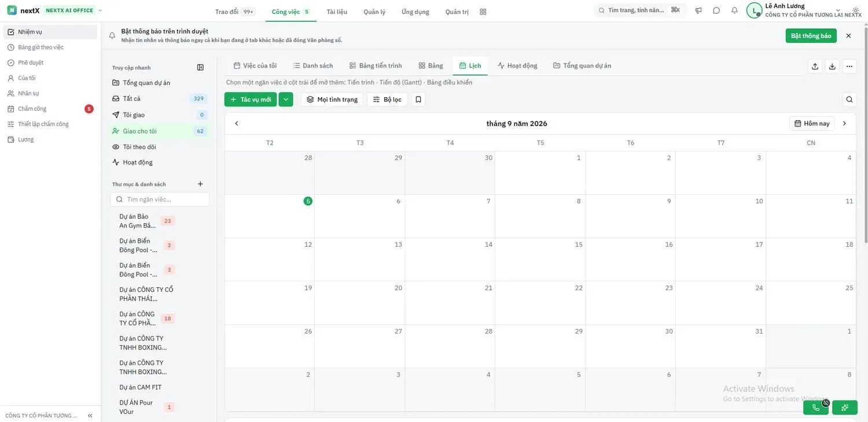The image size is (868, 422).
Task: Open the Lương item in left sidebar
Action: [50, 139]
